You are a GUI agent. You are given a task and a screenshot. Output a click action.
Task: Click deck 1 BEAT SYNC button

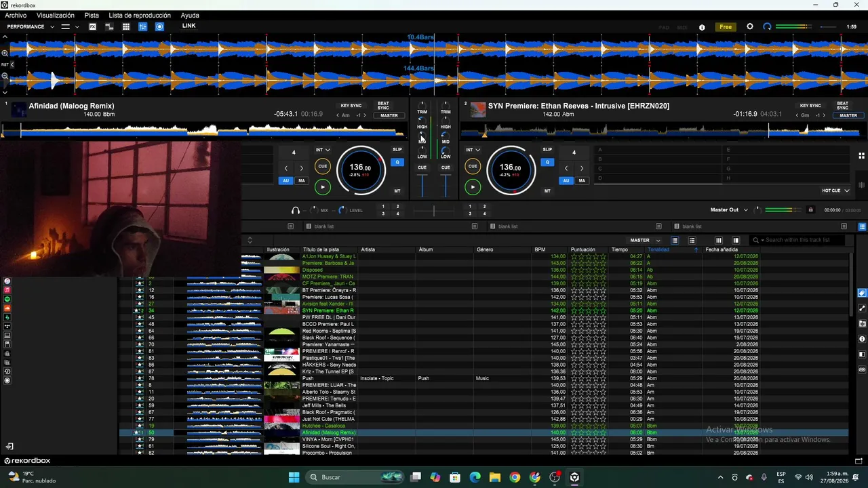pyautogui.click(x=383, y=106)
